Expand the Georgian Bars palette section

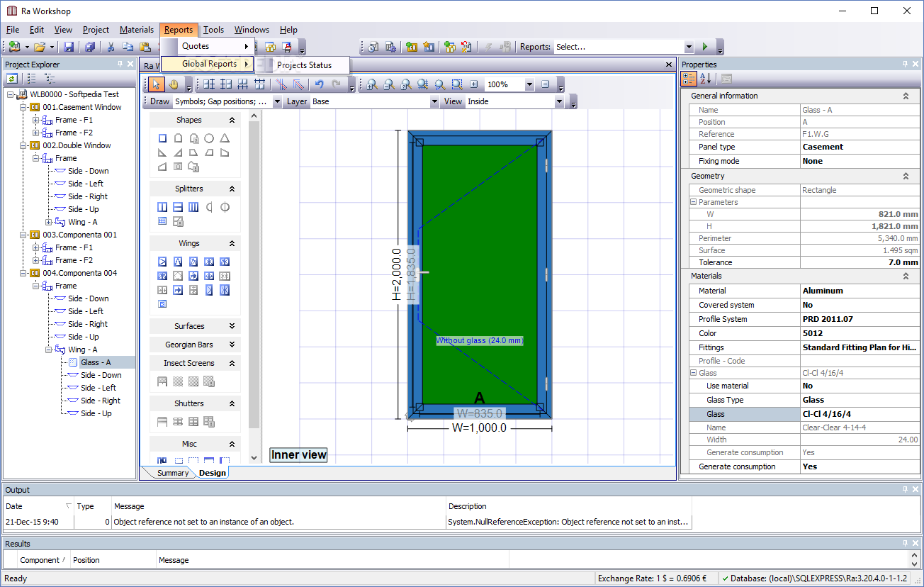pyautogui.click(x=232, y=345)
